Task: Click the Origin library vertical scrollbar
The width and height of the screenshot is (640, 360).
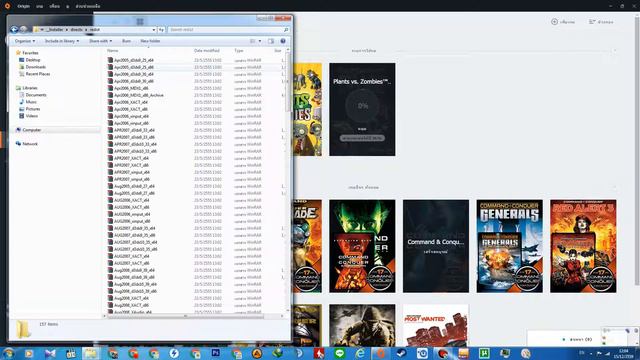Action: click(x=637, y=151)
